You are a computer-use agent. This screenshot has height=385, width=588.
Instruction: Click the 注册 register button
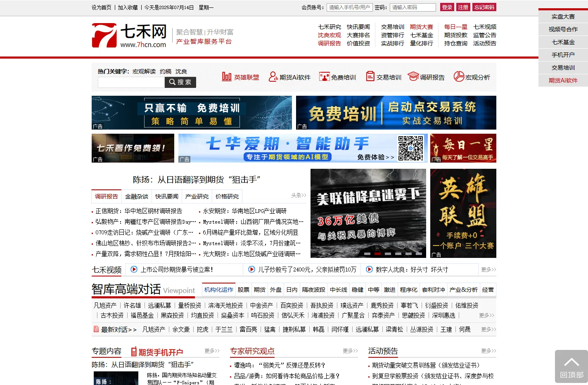[x=463, y=7]
